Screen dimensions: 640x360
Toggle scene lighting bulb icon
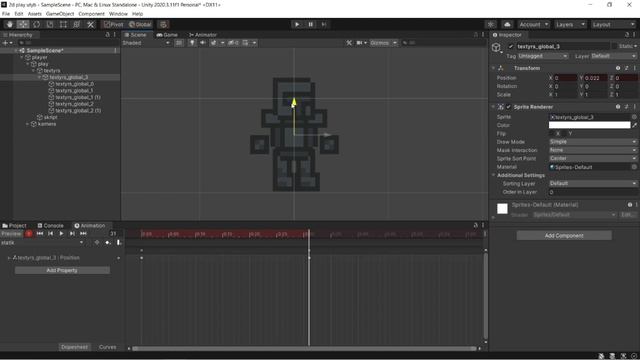[x=192, y=43]
